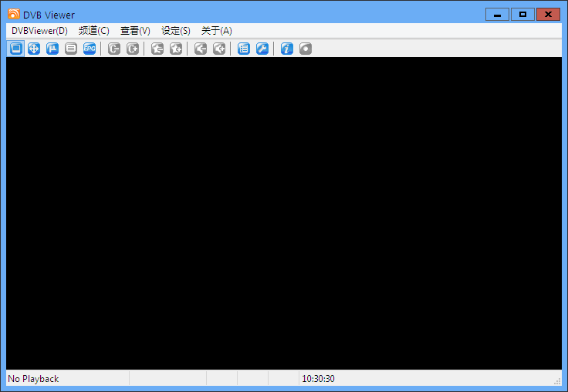Open the 查看(V) menu
Viewport: 568px width, 392px height.
pyautogui.click(x=135, y=31)
